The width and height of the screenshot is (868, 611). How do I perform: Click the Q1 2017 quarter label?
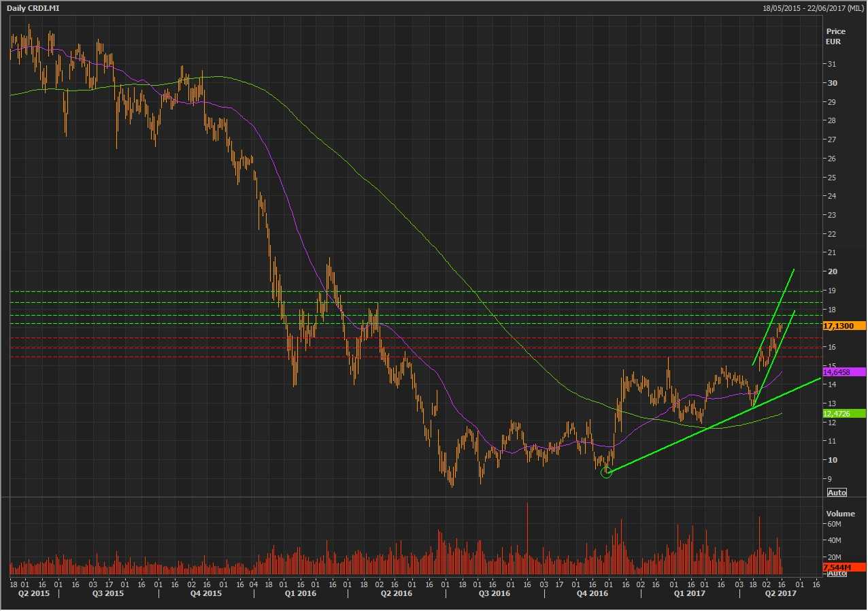click(x=690, y=593)
